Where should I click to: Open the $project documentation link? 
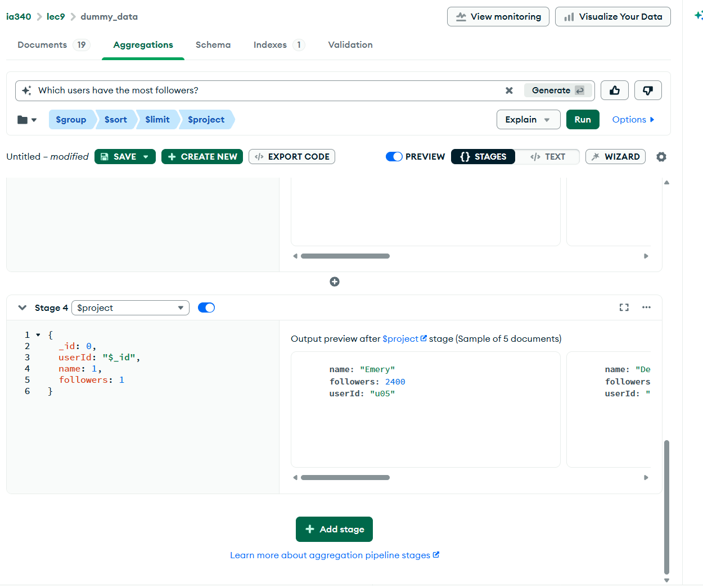point(404,339)
